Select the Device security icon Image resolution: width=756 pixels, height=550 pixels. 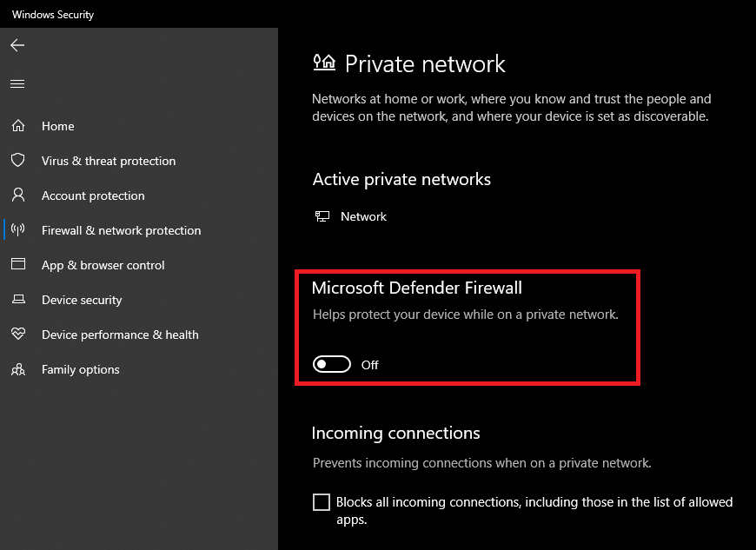(18, 300)
